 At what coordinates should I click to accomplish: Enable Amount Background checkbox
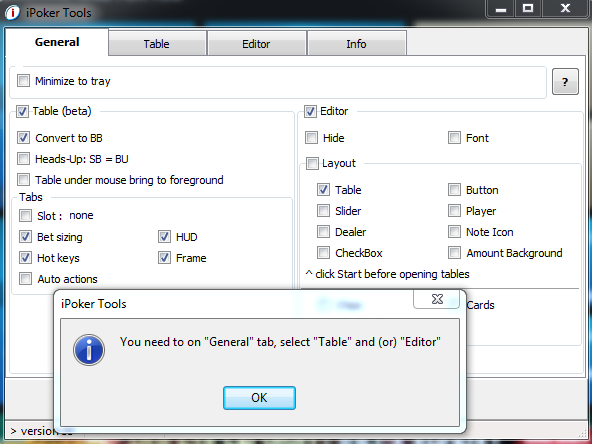pyautogui.click(x=455, y=253)
